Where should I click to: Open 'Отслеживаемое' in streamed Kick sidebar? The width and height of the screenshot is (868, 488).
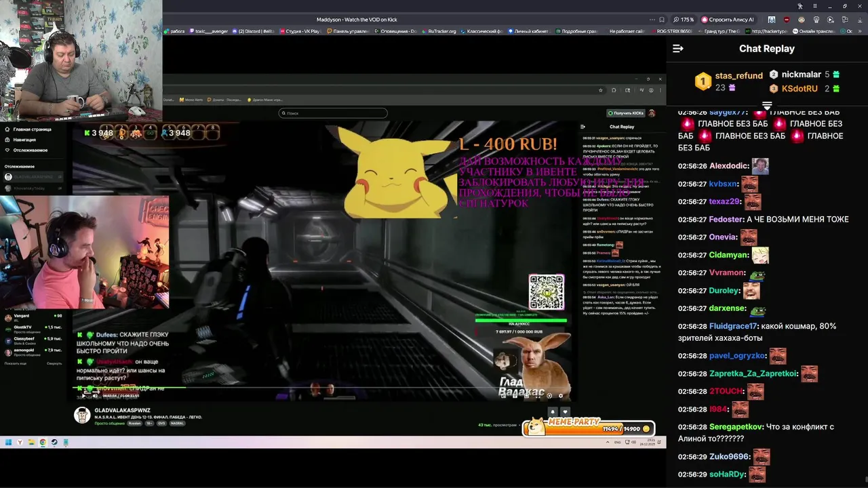point(26,150)
